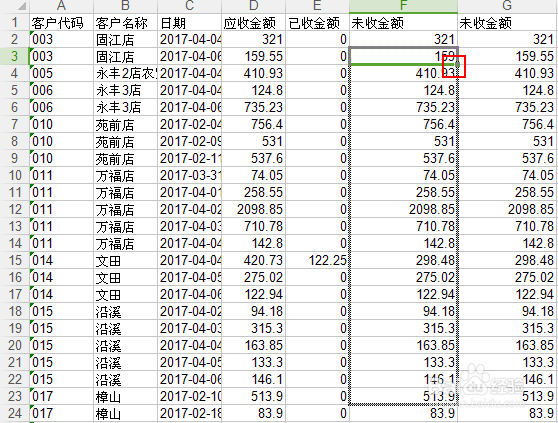Select row 12 header

pyautogui.click(x=14, y=209)
